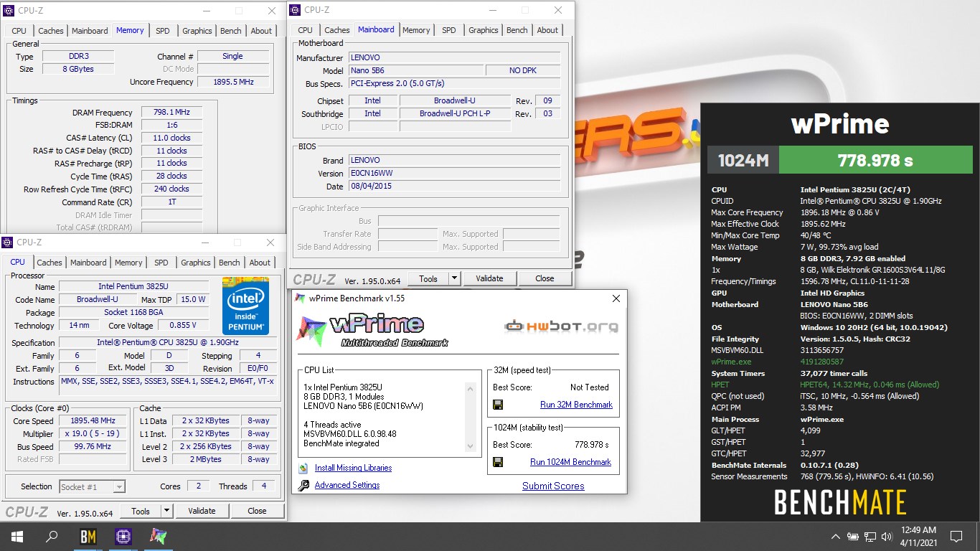Click the BENCHMATE logo in results panel
This screenshot has width=980, height=551.
pos(840,502)
